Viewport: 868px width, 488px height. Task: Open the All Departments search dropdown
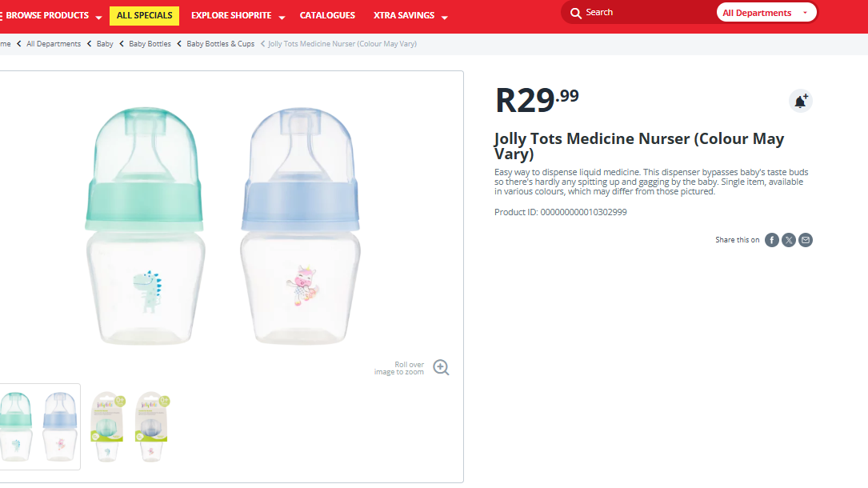[766, 13]
